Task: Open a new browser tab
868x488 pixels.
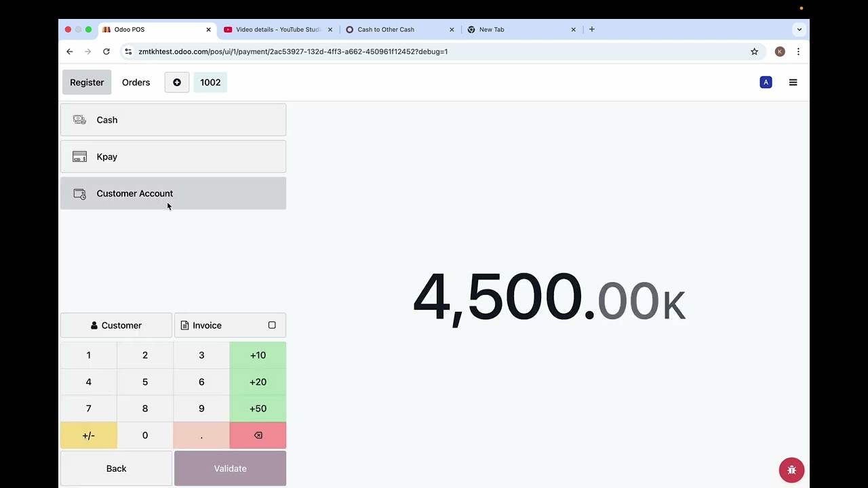Action: coord(592,29)
